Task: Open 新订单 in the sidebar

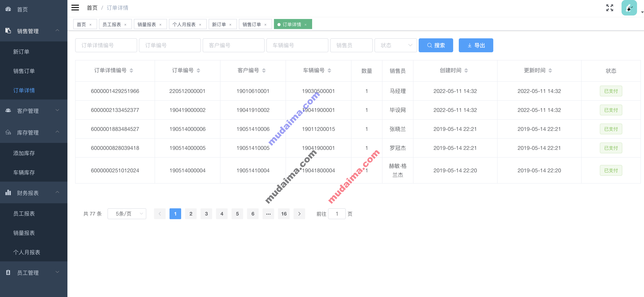Action: pos(34,52)
